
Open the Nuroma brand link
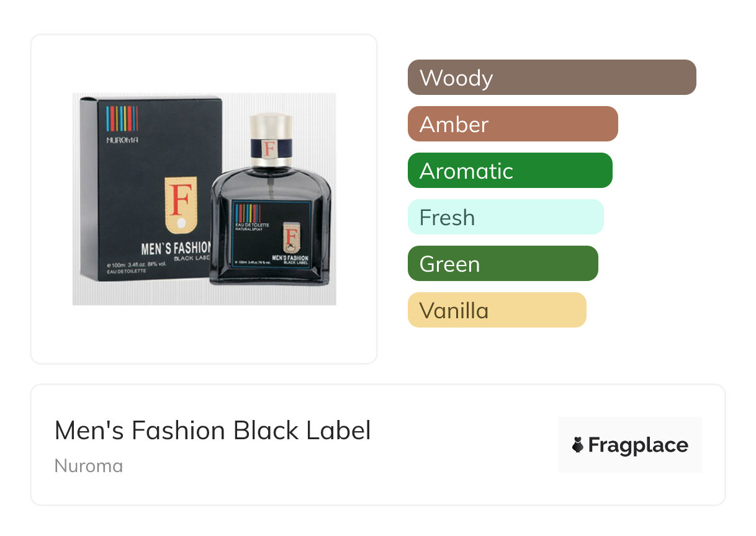(x=89, y=466)
